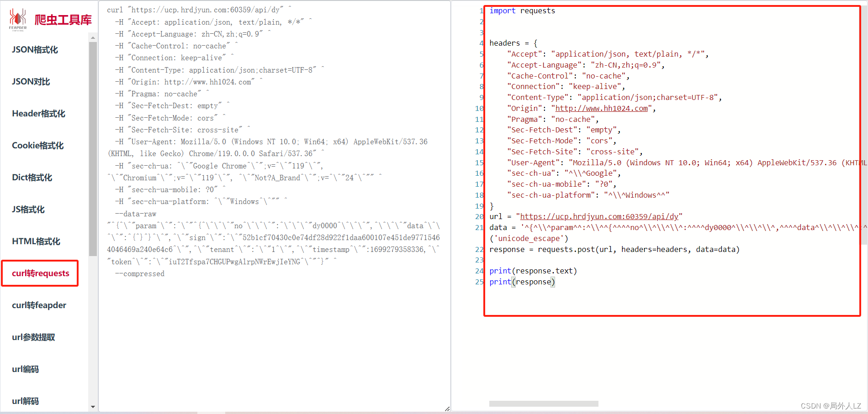Click the curl 'sec-ch-ua-mobile: ?0' line
The image size is (868, 414).
(x=170, y=189)
